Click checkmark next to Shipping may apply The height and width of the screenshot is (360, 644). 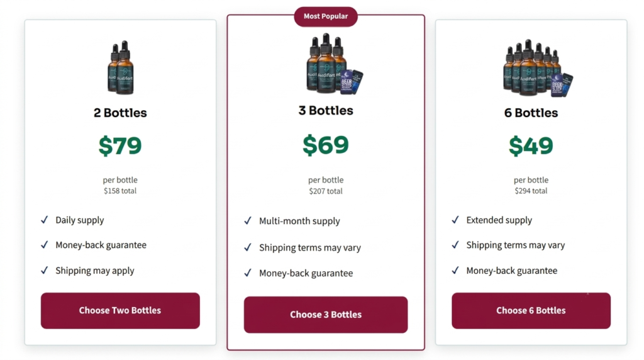pyautogui.click(x=45, y=271)
